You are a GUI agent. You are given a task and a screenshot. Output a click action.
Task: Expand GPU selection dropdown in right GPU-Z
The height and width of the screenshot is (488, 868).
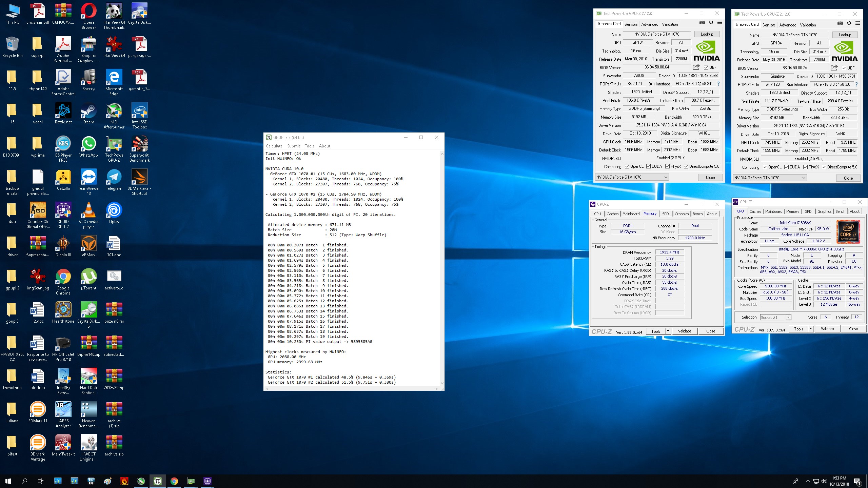(770, 178)
